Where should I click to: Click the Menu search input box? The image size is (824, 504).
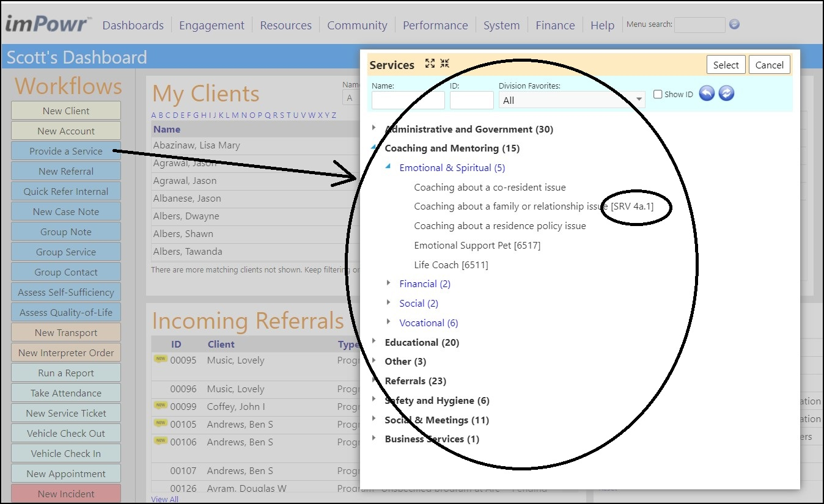700,24
